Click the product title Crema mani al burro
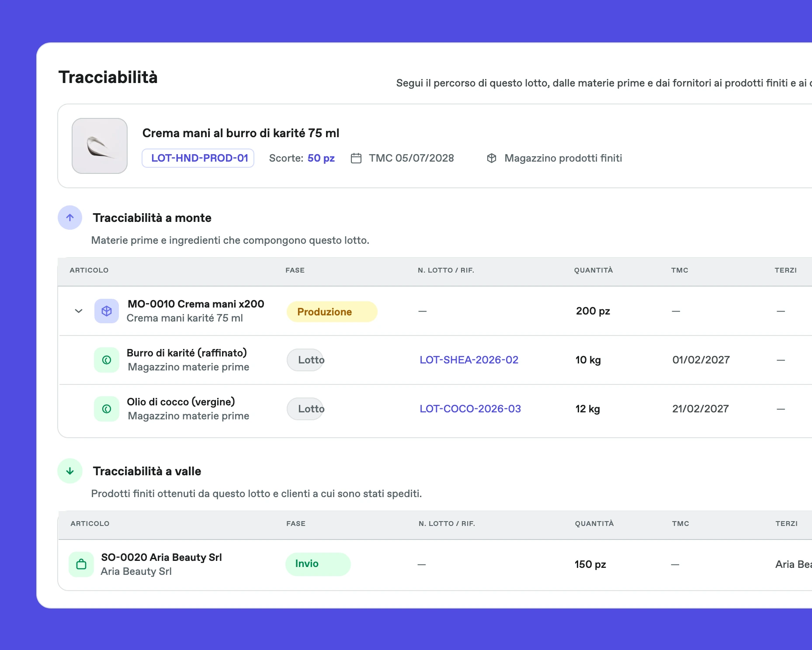This screenshot has height=650, width=812. 241,133
